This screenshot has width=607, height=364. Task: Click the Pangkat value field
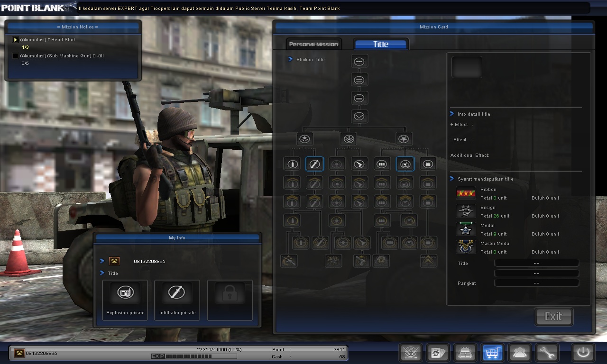(536, 283)
